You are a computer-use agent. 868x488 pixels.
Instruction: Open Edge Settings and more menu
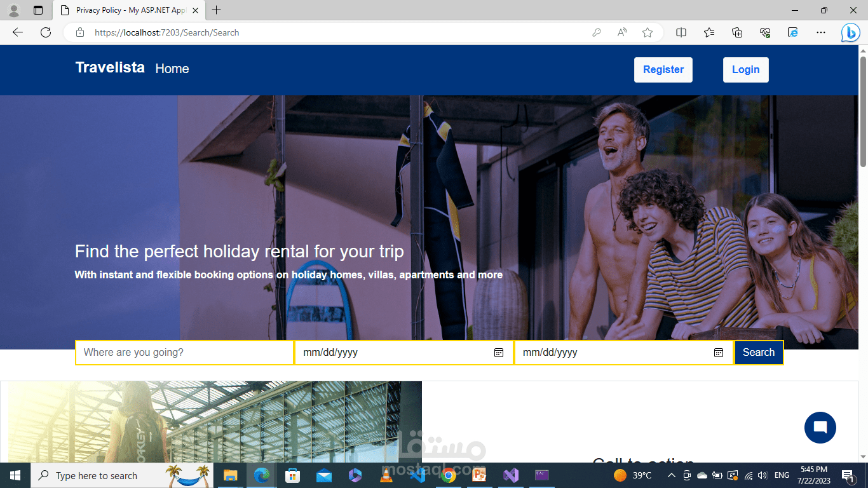tap(821, 32)
